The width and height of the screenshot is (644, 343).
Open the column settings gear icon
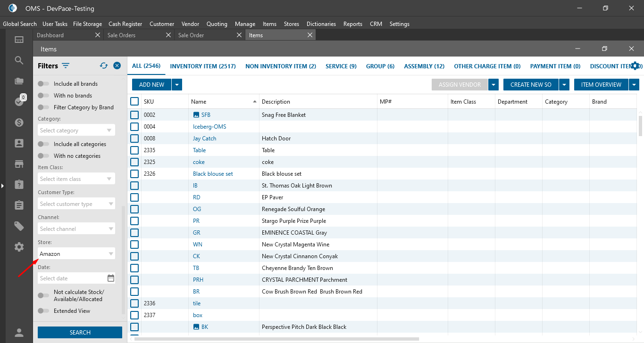(635, 66)
